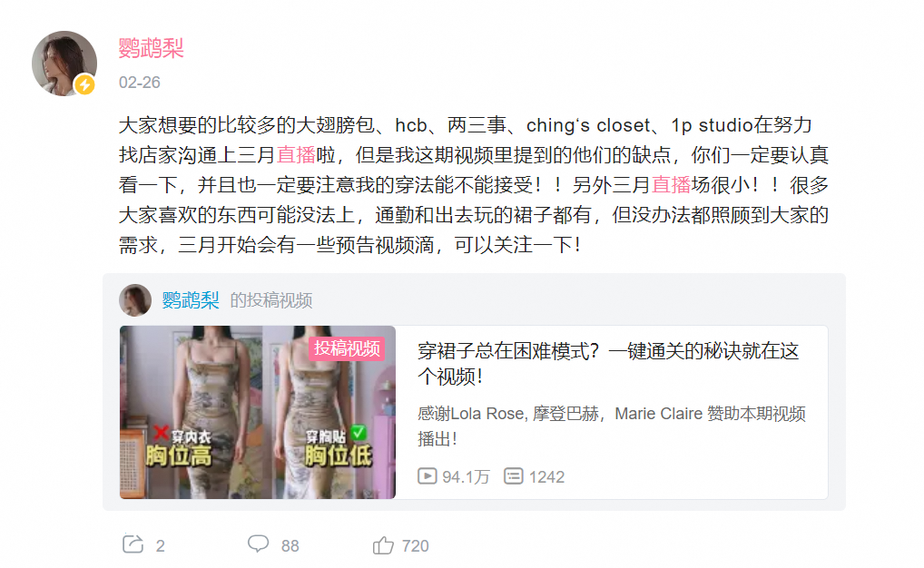Click the 的投稿视频 label text
This screenshot has height=568, width=924.
pos(271,300)
